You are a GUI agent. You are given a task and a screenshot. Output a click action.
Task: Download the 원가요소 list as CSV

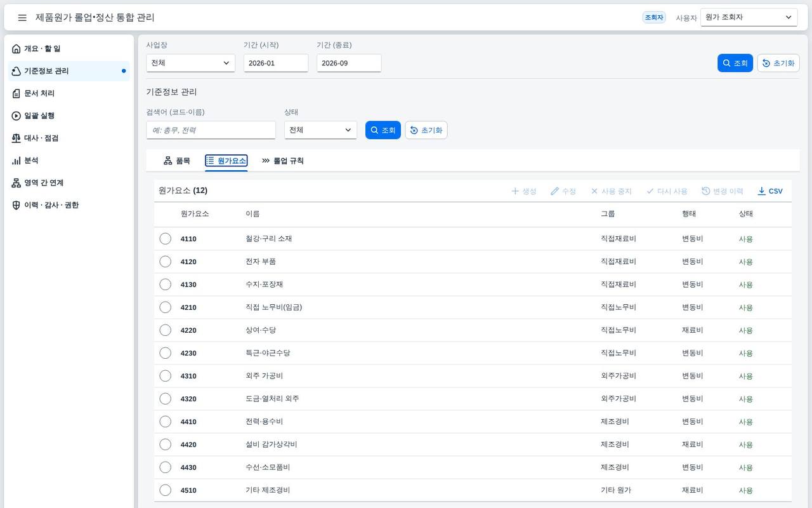(x=770, y=191)
